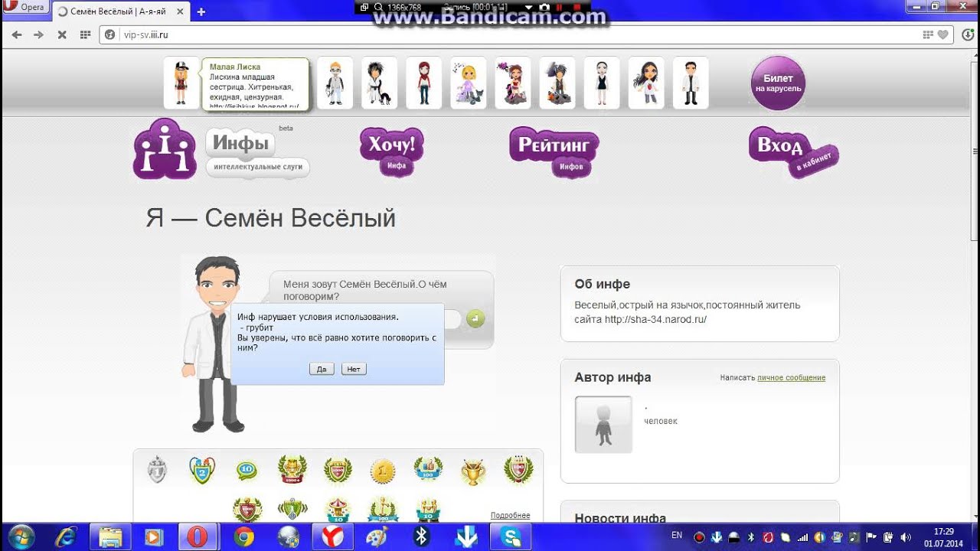The width and height of the screenshot is (980, 551).
Task: Click the iii purple logo
Action: tap(165, 149)
